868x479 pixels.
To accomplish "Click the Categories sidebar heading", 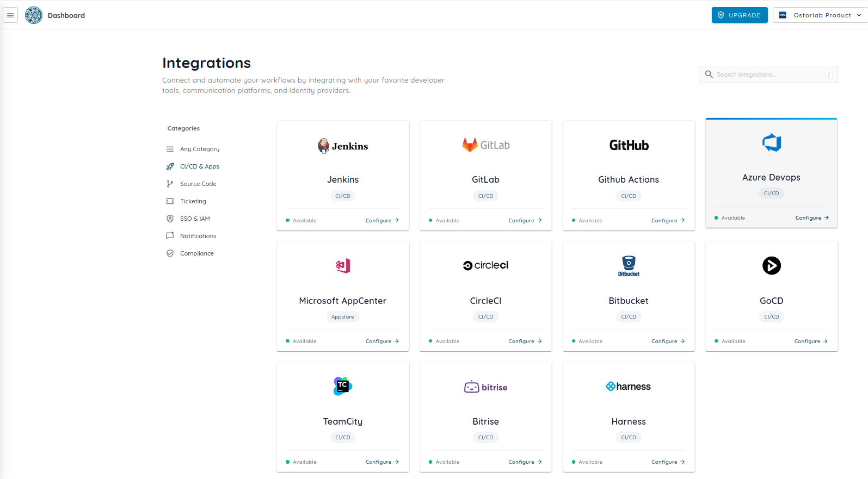I will point(183,128).
